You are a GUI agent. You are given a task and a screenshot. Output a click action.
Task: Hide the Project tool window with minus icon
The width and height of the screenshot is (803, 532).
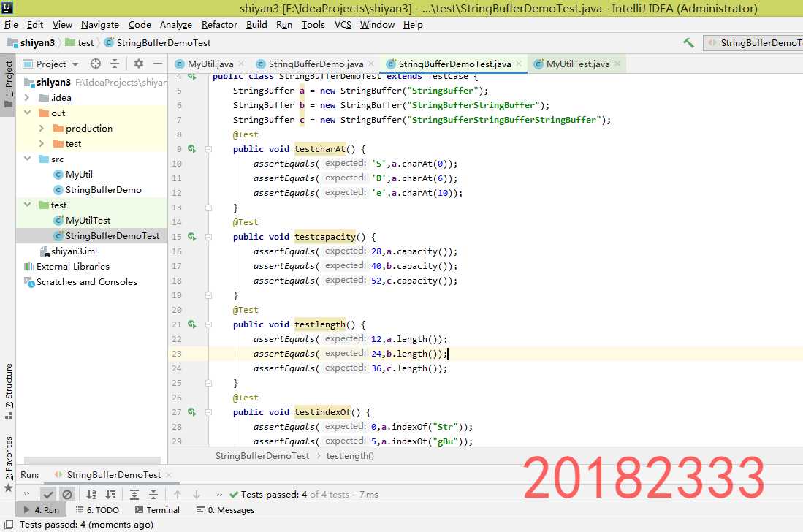pyautogui.click(x=158, y=64)
